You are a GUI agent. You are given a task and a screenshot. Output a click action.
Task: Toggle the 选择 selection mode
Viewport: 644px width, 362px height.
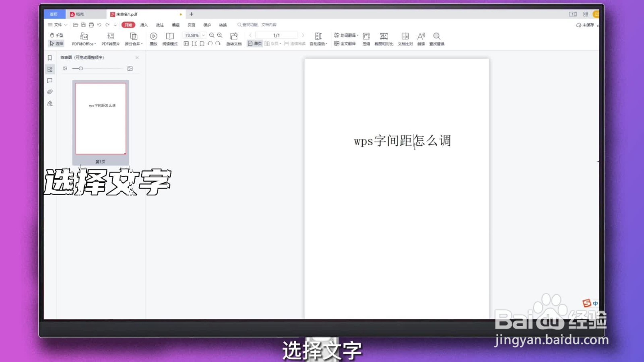click(57, 43)
